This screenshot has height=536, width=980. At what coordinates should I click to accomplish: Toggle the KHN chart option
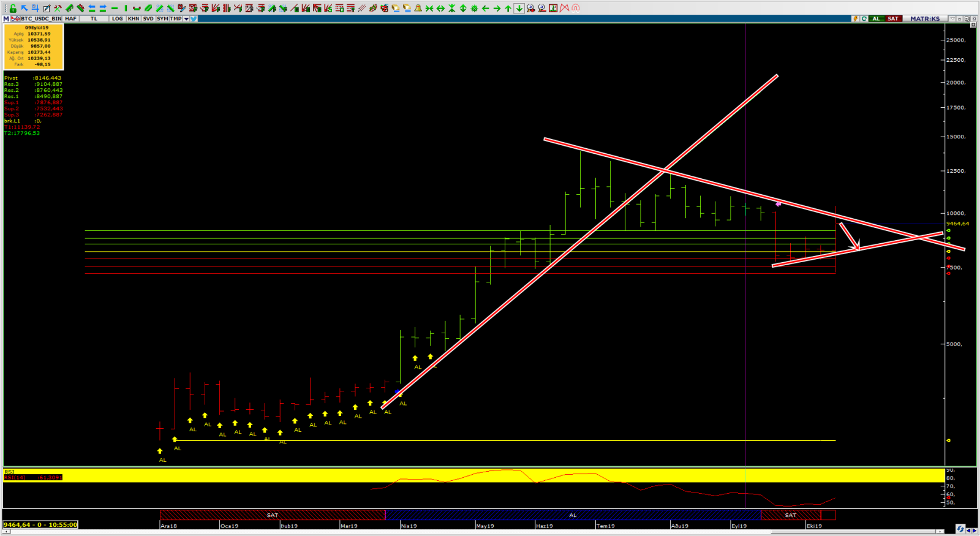[134, 19]
